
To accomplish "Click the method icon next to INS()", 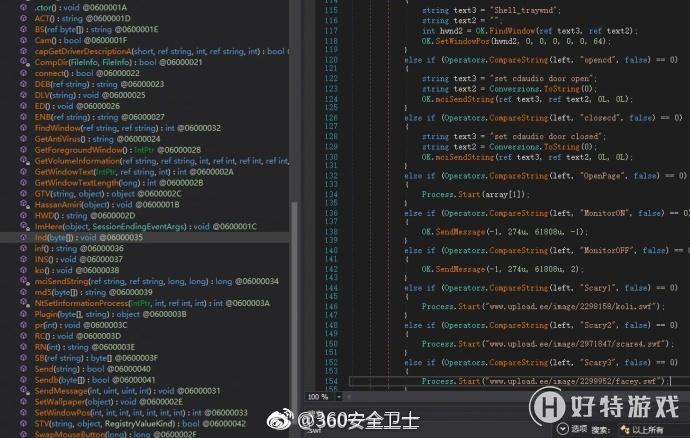I will coord(23,259).
